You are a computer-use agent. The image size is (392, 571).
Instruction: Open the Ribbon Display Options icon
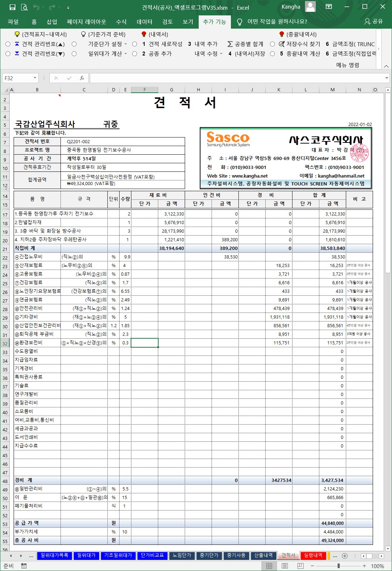tap(329, 7)
